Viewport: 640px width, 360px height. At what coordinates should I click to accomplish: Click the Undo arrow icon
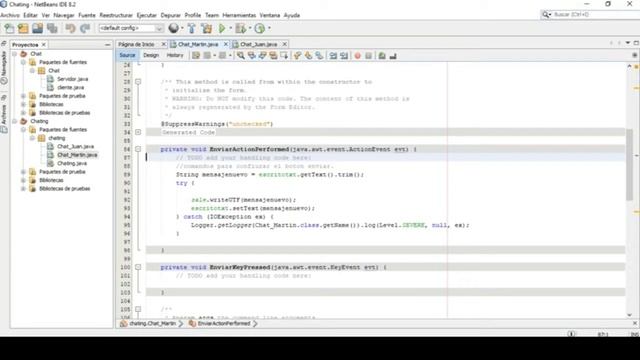tap(70, 28)
